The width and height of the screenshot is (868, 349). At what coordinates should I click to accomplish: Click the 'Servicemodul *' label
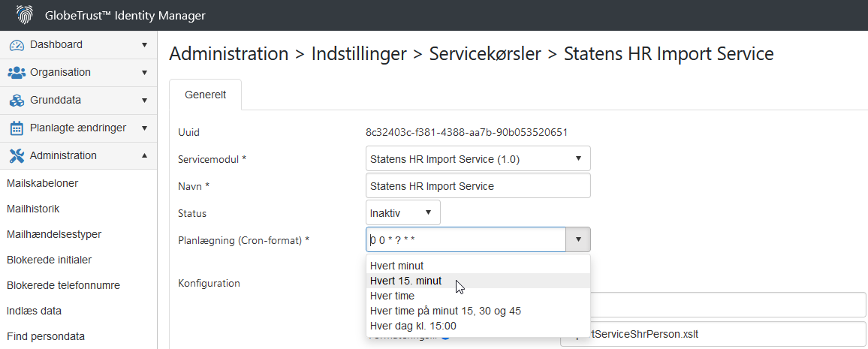212,159
